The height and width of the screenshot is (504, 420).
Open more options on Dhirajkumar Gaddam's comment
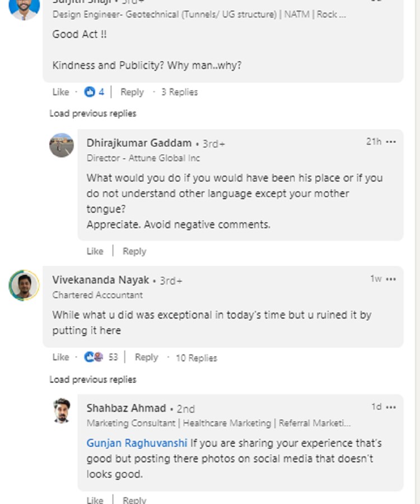pyautogui.click(x=391, y=142)
